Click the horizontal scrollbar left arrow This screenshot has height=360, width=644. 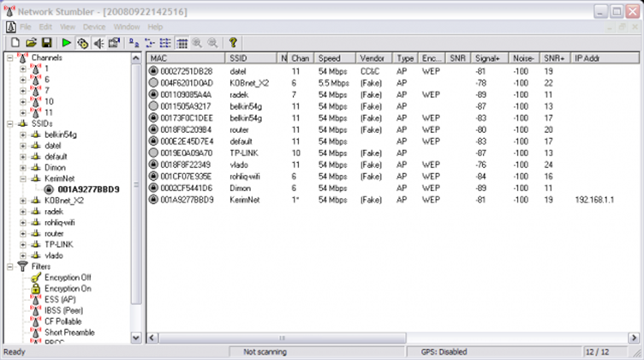(x=152, y=338)
